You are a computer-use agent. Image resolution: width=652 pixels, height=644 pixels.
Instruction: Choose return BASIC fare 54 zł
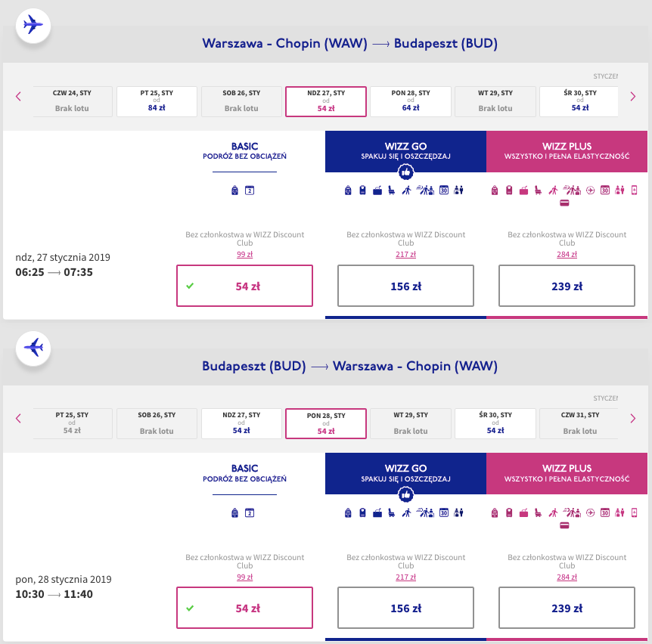click(x=244, y=608)
